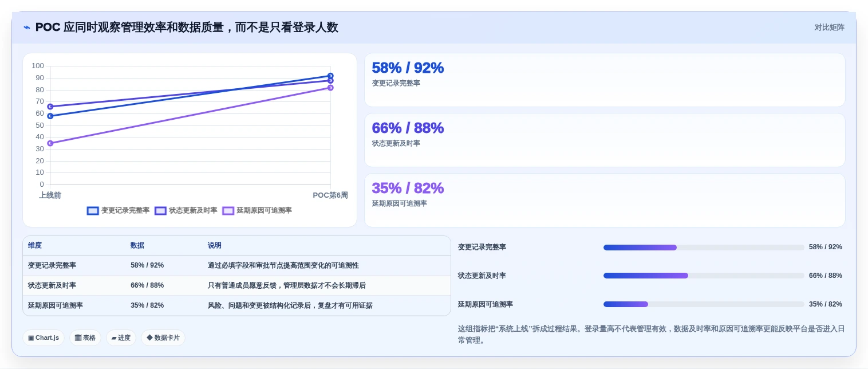Select the 58% / 92% stat card value
868x369 pixels.
(408, 68)
